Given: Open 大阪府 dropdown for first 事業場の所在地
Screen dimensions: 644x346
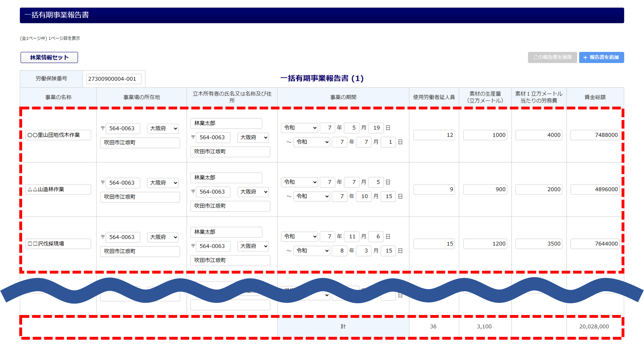Looking at the screenshot, I should (x=163, y=128).
